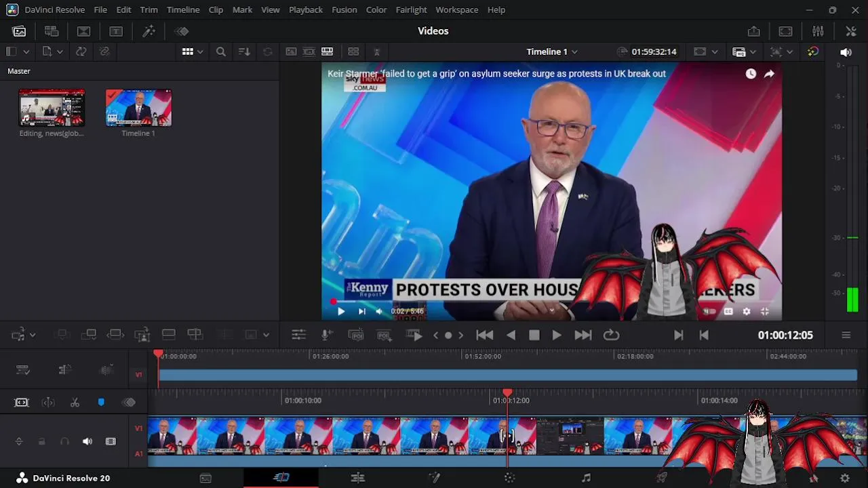
Task: Open the Media Pool panel
Action: 19,31
